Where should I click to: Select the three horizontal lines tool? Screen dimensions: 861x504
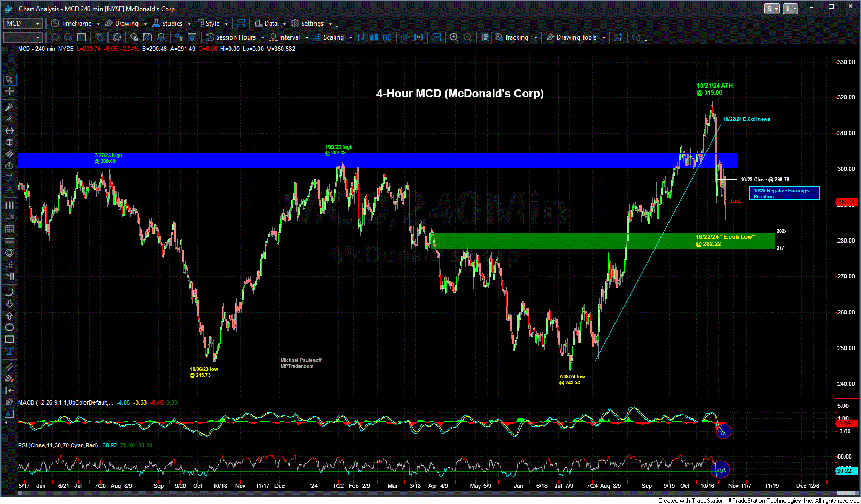(9, 241)
